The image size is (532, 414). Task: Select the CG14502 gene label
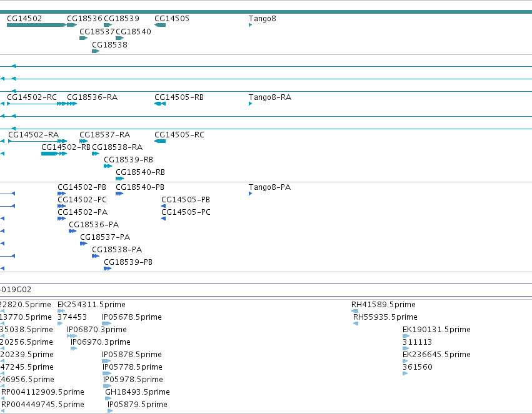[24, 19]
